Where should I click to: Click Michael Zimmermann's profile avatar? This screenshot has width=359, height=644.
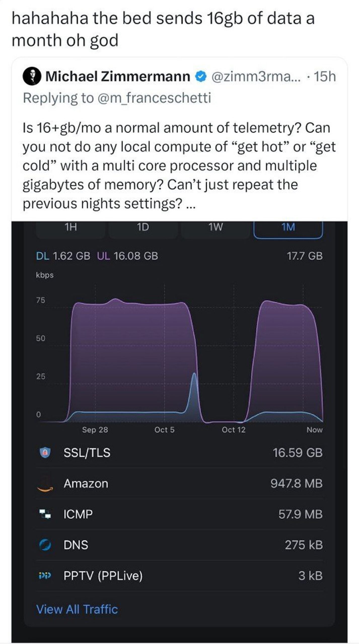[32, 77]
